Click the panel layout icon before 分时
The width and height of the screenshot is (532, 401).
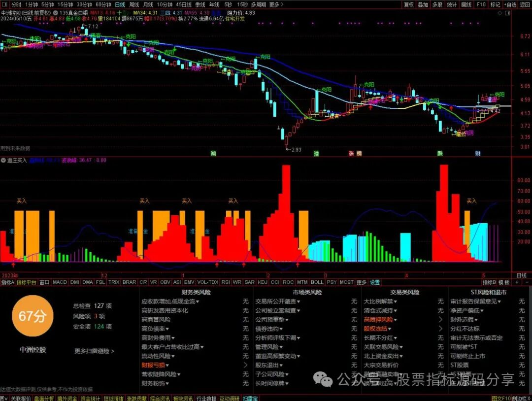[x=5, y=4]
